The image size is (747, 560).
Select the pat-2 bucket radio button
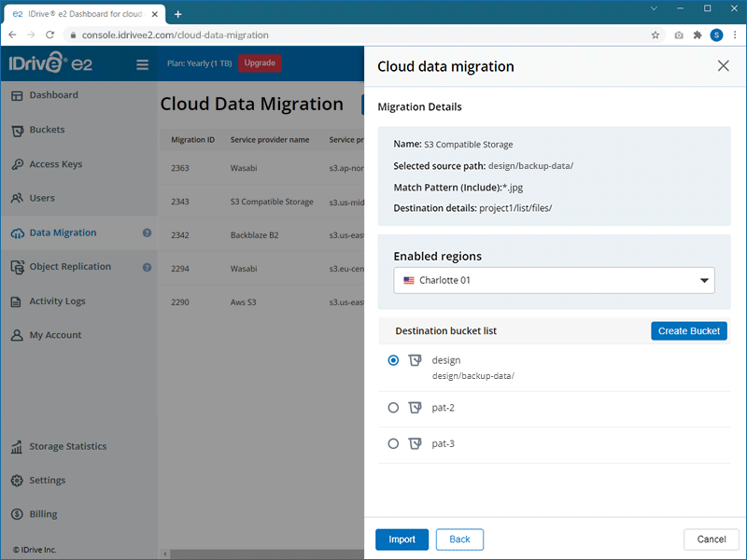pyautogui.click(x=393, y=408)
